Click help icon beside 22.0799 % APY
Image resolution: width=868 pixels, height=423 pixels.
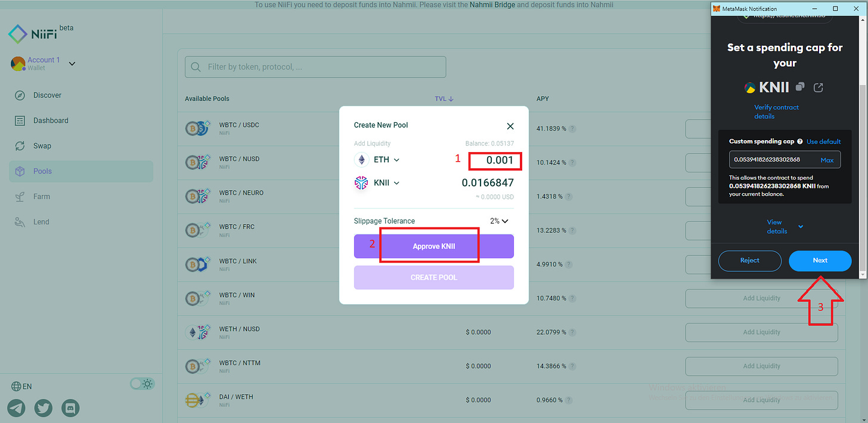(x=572, y=332)
